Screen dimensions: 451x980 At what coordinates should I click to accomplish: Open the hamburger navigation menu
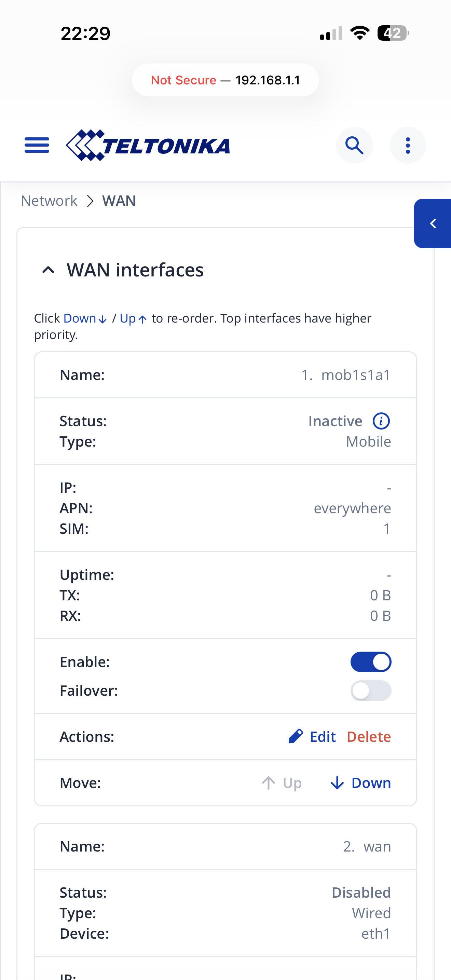[37, 145]
